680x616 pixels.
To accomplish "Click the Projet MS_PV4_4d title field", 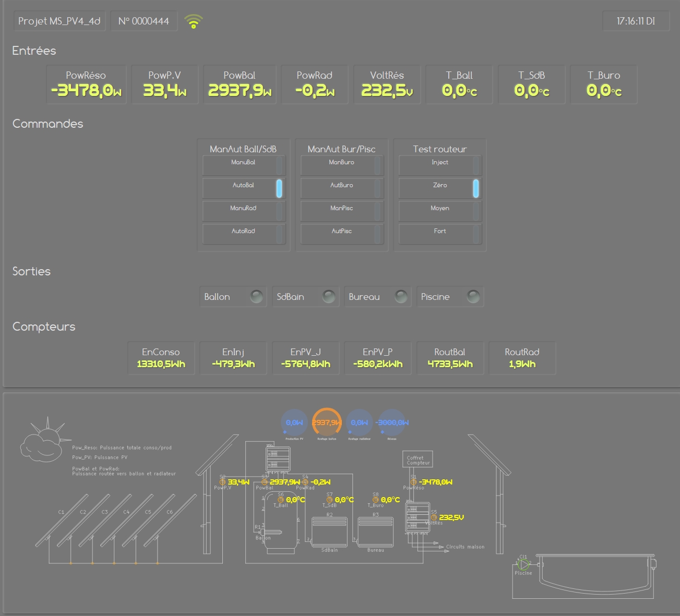I will 59,21.
